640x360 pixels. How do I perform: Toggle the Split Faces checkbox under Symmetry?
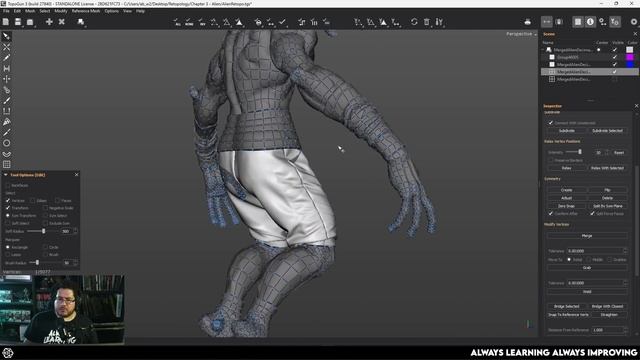click(x=592, y=213)
